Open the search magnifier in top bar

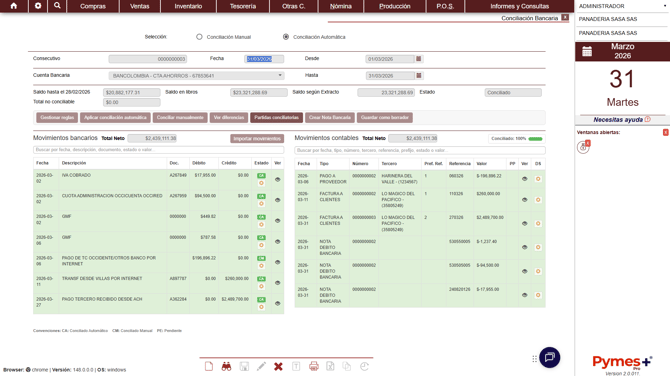click(57, 6)
